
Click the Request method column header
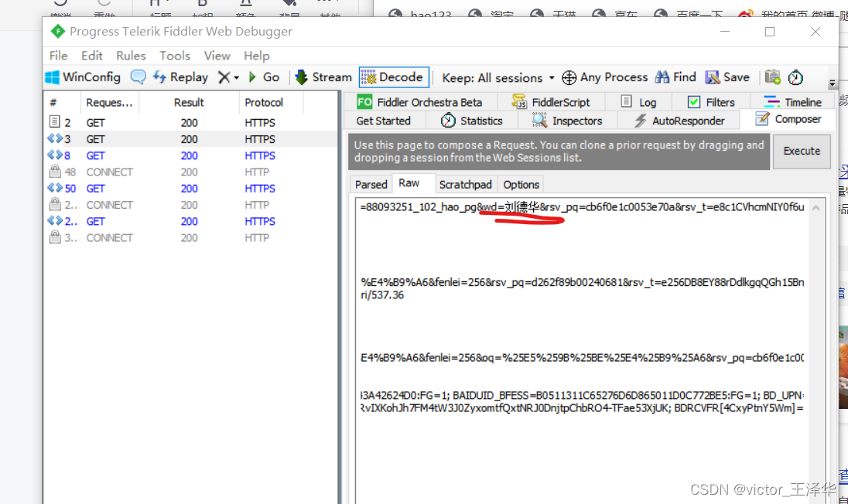109,103
